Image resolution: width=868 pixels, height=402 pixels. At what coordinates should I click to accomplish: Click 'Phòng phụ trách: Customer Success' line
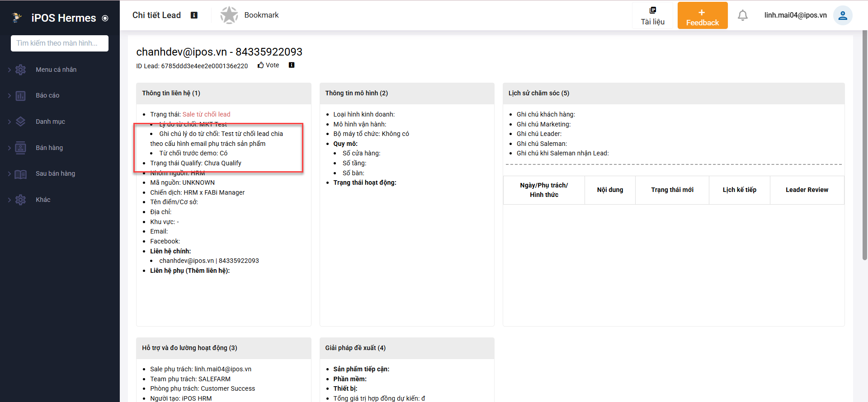click(x=203, y=388)
